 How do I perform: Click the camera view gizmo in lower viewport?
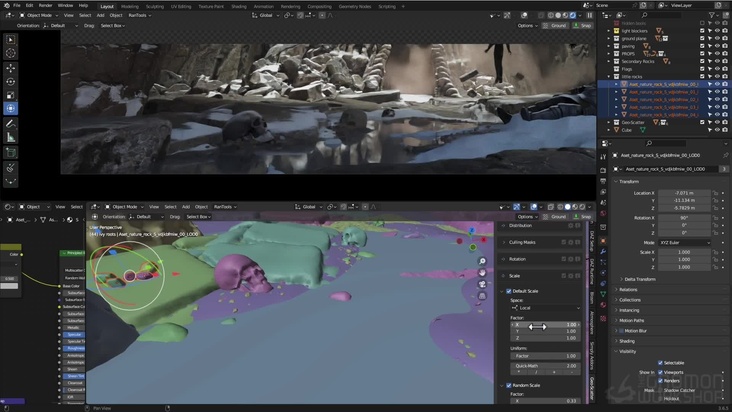(x=482, y=284)
